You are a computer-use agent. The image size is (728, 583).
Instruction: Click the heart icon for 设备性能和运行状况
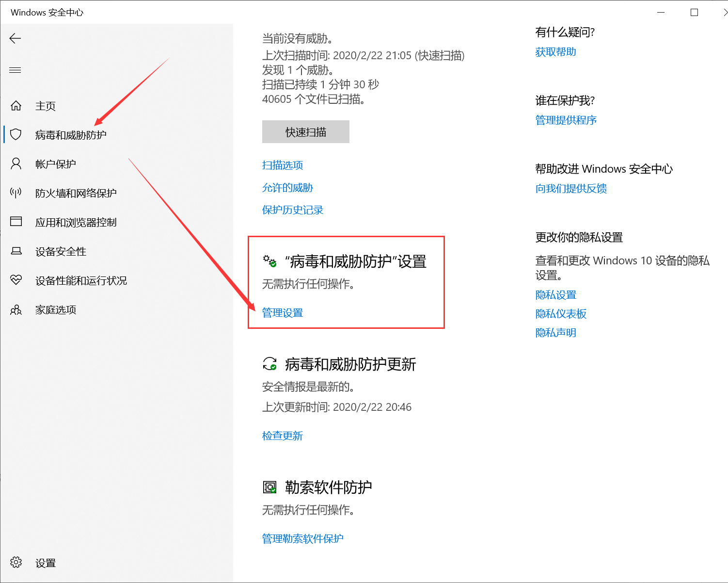coord(16,280)
